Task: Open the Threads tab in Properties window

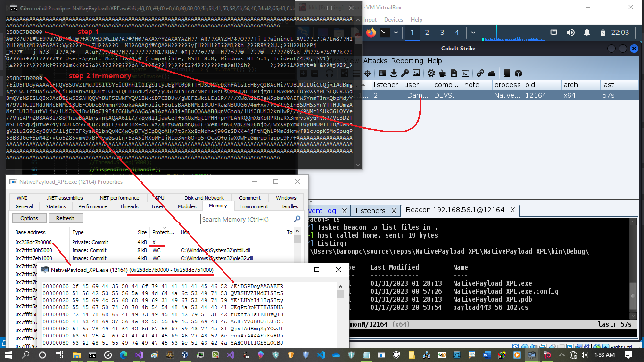Action: [129, 206]
